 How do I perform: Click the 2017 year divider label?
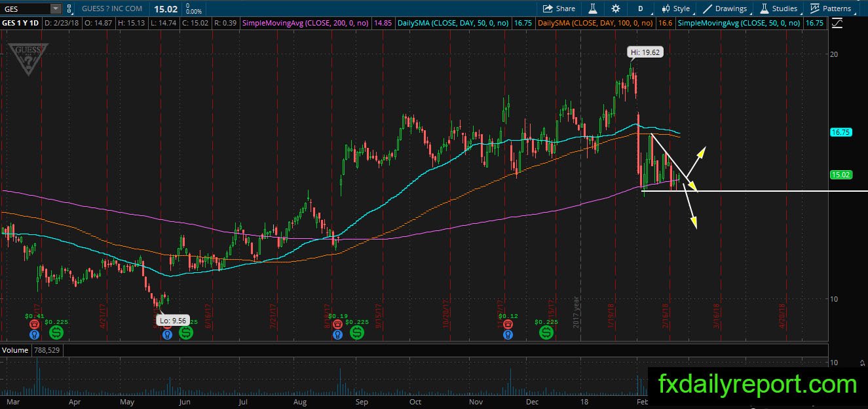577,313
